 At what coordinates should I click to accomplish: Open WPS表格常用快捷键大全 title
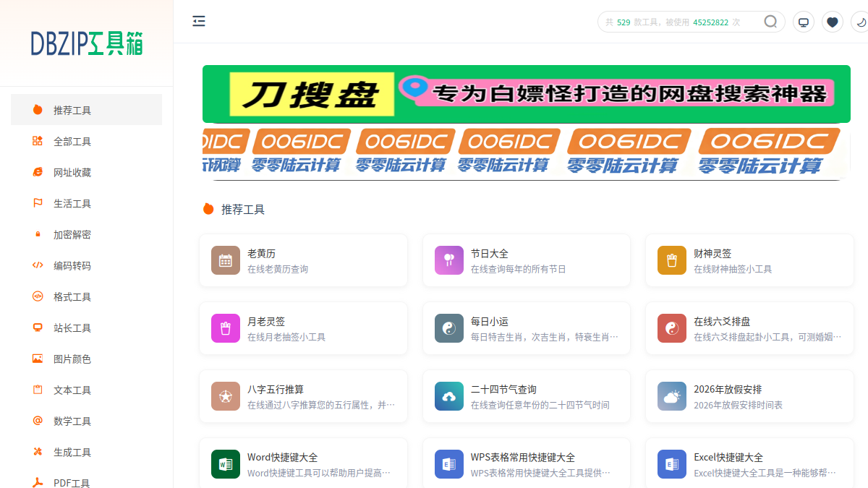(523, 458)
